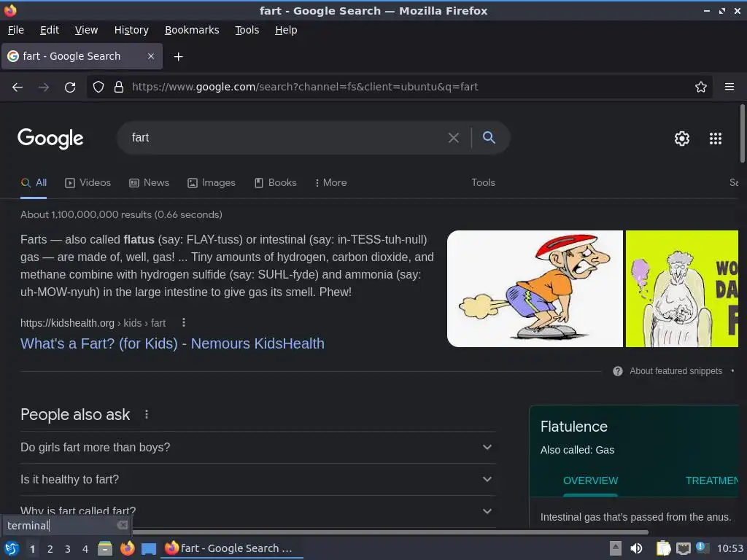Launch Firefox from the taskbar quick launch
The image size is (747, 560).
coord(127,548)
